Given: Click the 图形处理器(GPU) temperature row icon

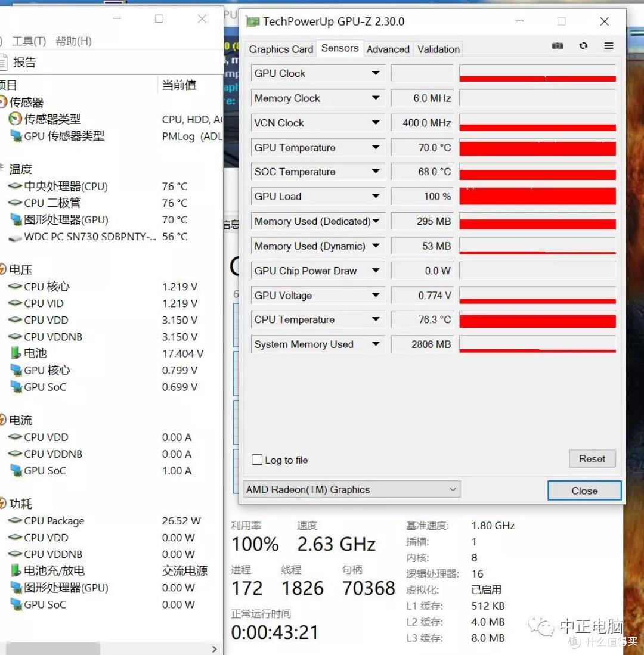Looking at the screenshot, I should [16, 219].
